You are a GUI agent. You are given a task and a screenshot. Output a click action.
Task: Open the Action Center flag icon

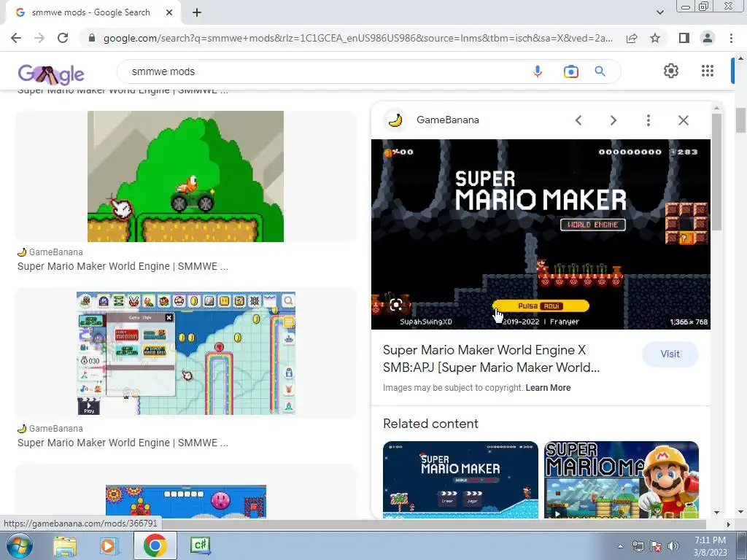pyautogui.click(x=656, y=546)
